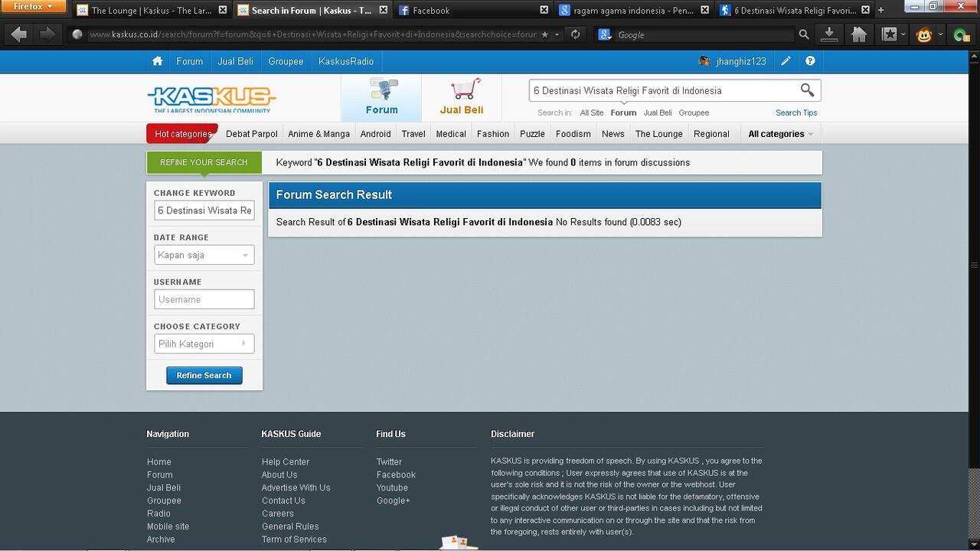Open the Firefox menu button
980x551 pixels.
click(33, 6)
